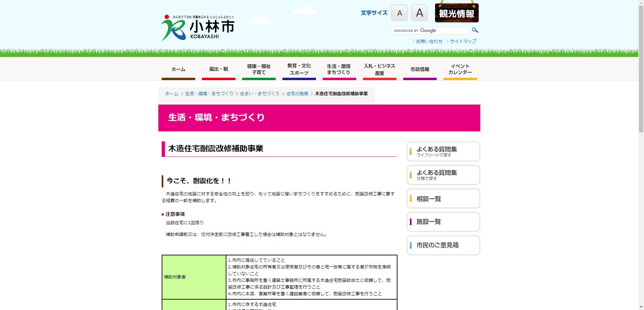Viewport: 644px width, 310px height.
Task: Open the 相談一覧 sidebar panel
Action: [443, 198]
